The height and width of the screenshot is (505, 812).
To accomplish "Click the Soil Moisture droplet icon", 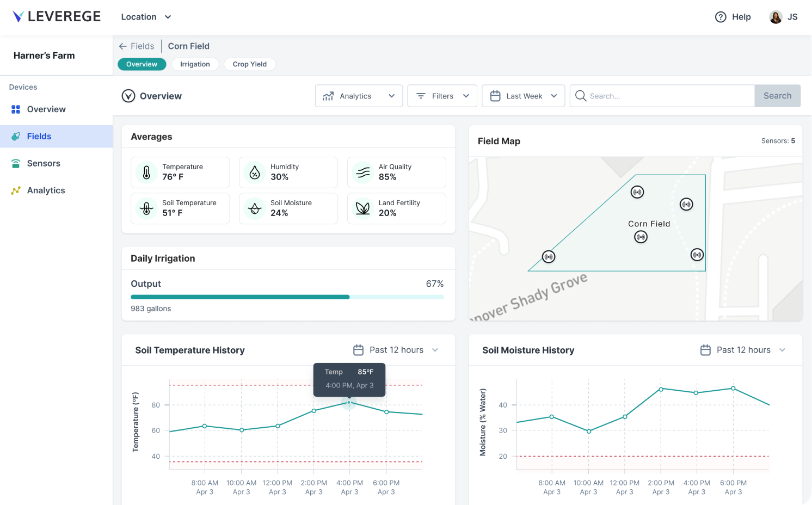I will (x=254, y=208).
